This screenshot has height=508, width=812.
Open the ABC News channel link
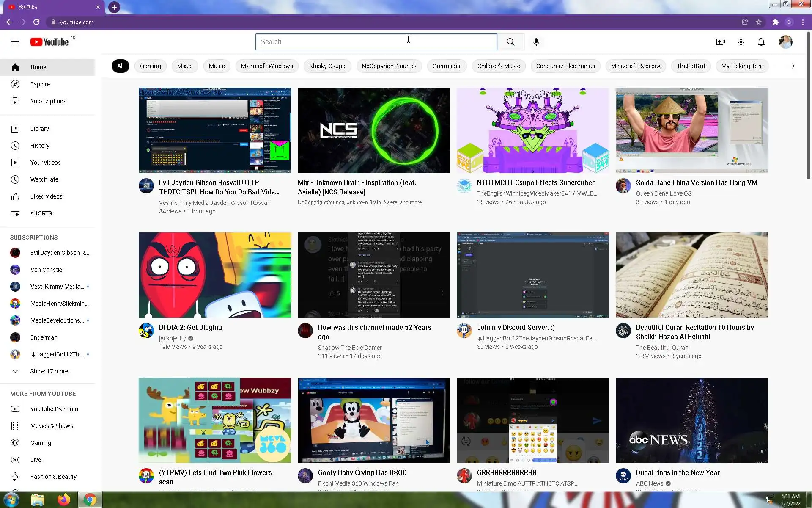[x=650, y=483]
